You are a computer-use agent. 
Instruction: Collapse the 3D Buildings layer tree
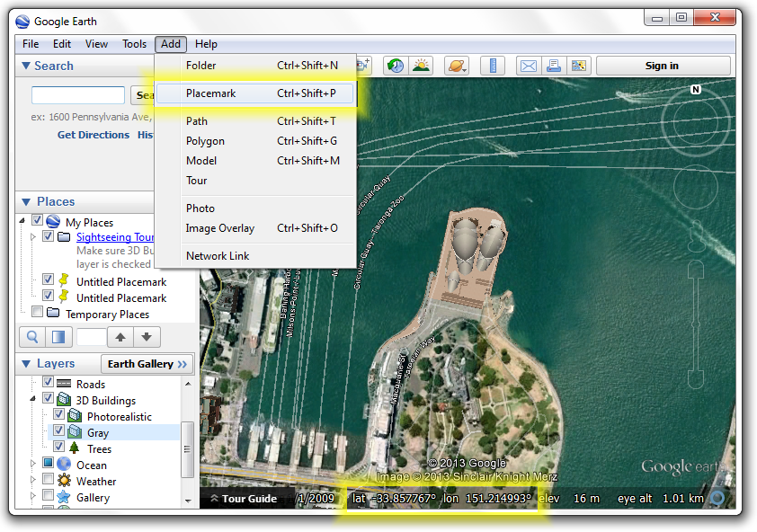tap(34, 400)
